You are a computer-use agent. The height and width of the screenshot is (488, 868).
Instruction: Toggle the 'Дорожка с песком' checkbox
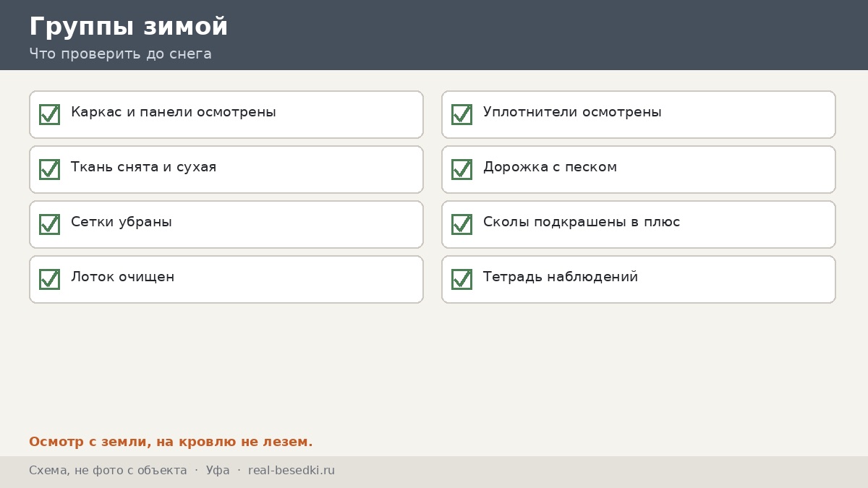(x=461, y=169)
